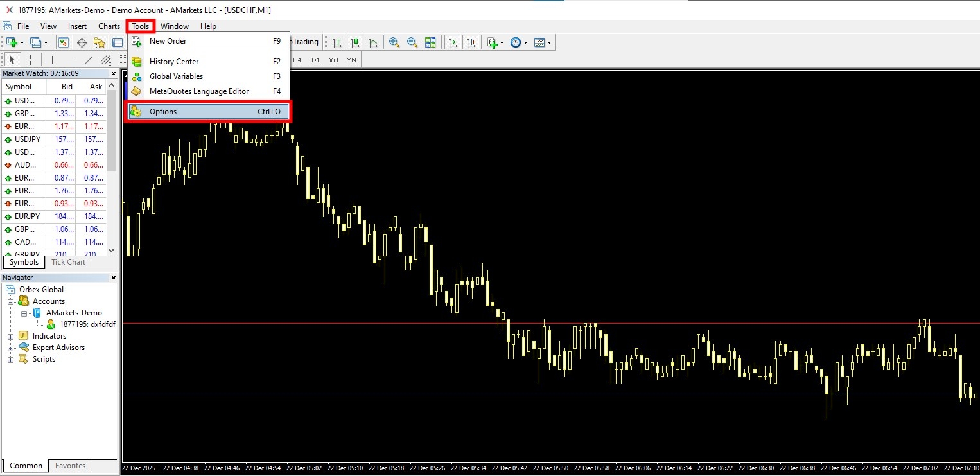Select the arrow Cursor tool
This screenshot has height=476, width=980.
[12, 60]
